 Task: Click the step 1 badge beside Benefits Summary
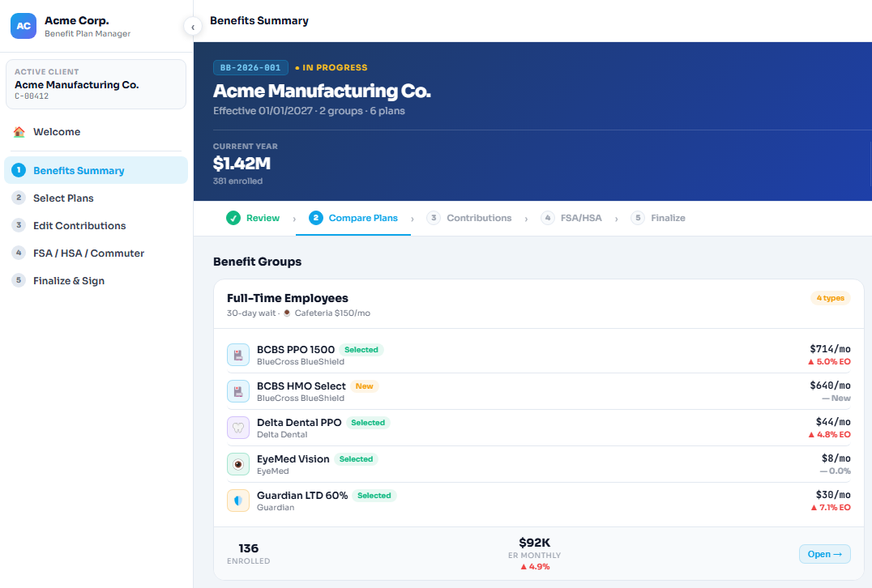coord(19,170)
